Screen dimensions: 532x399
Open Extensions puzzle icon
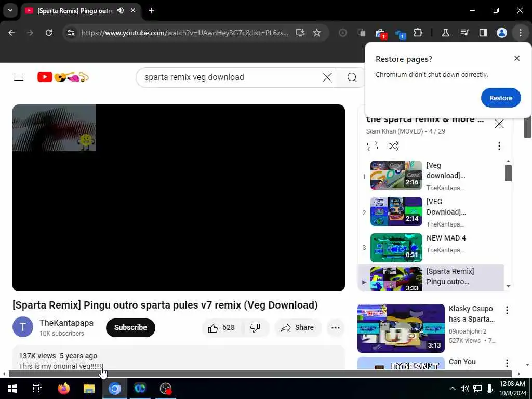pyautogui.click(x=418, y=33)
